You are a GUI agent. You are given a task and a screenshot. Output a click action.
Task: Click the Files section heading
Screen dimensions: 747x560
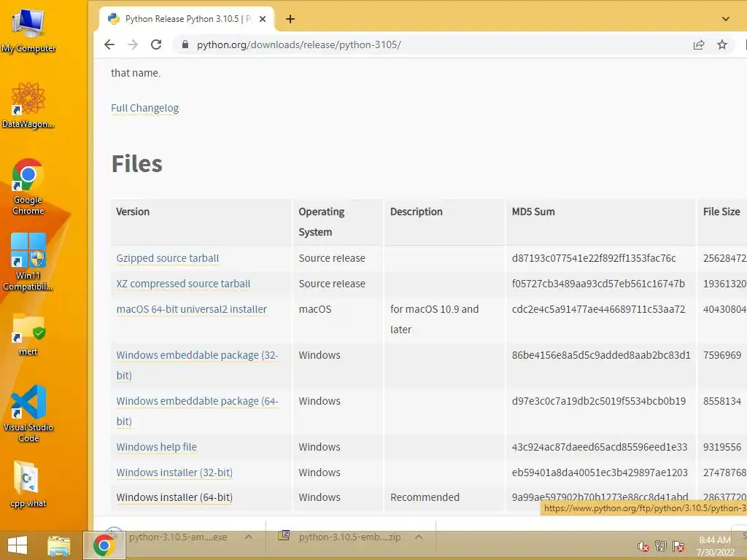tap(136, 164)
